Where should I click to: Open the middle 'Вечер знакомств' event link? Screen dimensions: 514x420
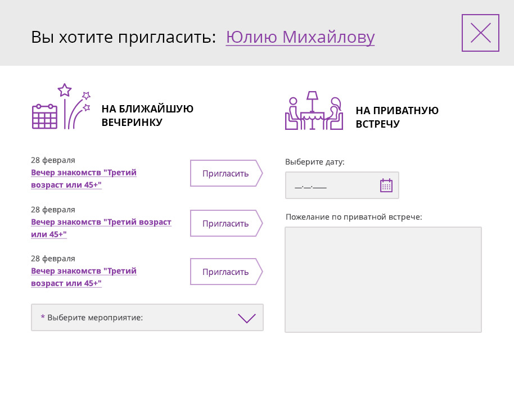click(101, 228)
